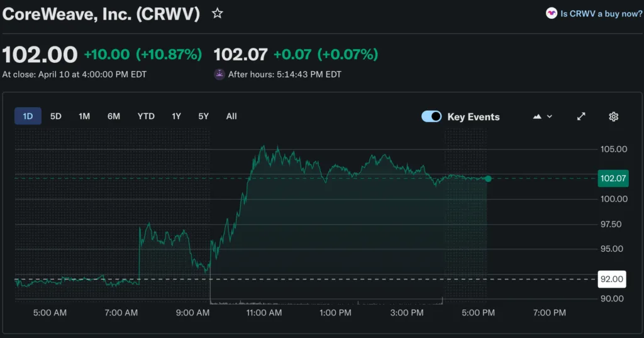The width and height of the screenshot is (644, 338).
Task: Show the 1Y chart range
Action: pyautogui.click(x=176, y=116)
